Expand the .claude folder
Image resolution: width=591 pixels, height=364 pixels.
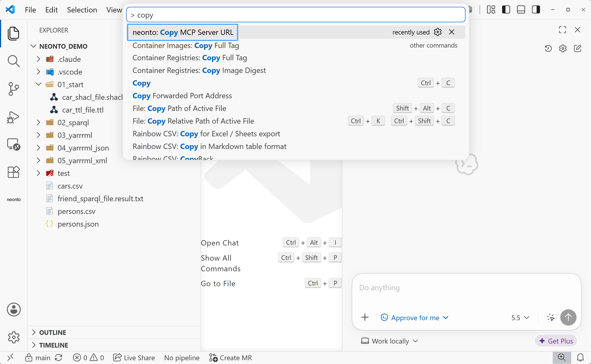[38, 59]
